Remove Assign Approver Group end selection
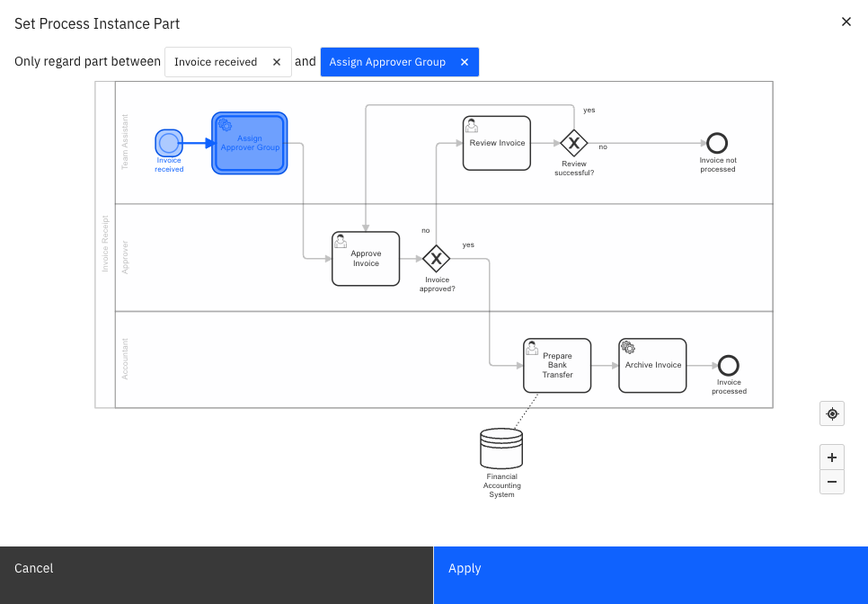The width and height of the screenshot is (868, 604). (x=465, y=62)
